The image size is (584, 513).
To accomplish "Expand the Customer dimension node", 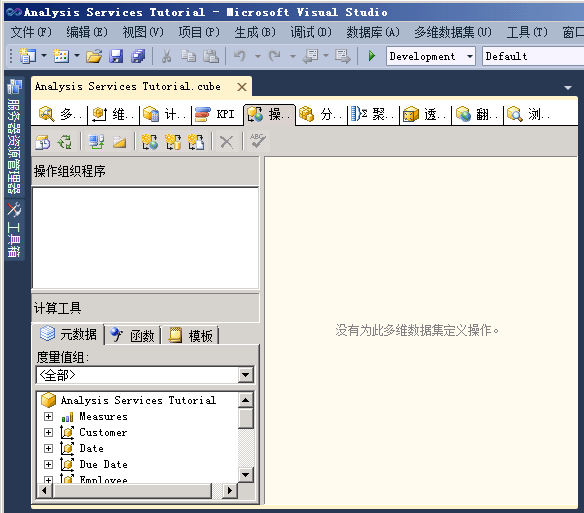I will tap(48, 432).
